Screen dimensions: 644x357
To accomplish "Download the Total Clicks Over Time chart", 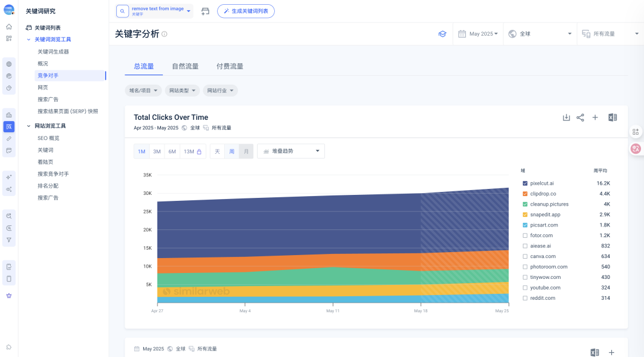I will [x=566, y=118].
